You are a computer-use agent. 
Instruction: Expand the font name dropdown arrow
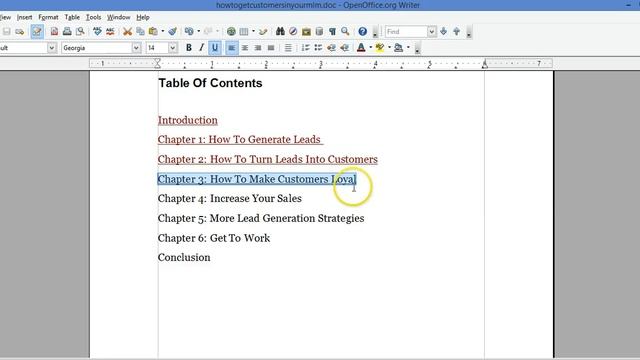click(x=136, y=48)
